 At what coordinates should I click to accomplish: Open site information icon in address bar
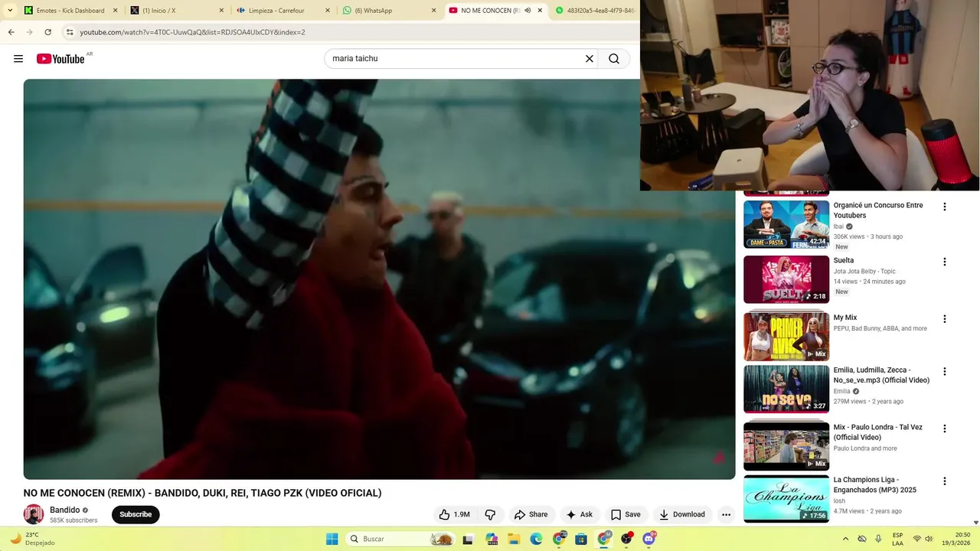click(70, 32)
